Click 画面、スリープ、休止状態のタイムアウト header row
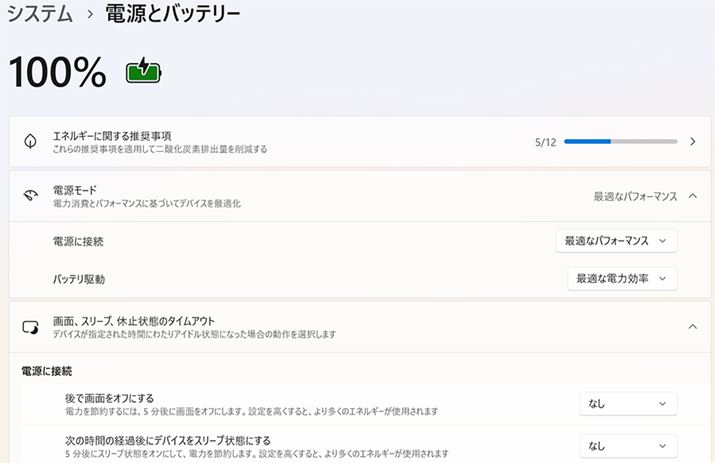 [359, 327]
